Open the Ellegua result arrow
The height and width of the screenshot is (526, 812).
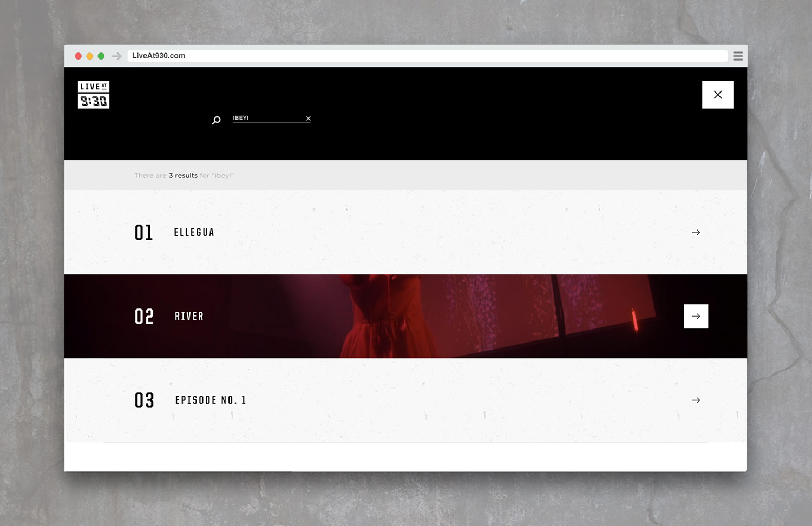coord(696,233)
